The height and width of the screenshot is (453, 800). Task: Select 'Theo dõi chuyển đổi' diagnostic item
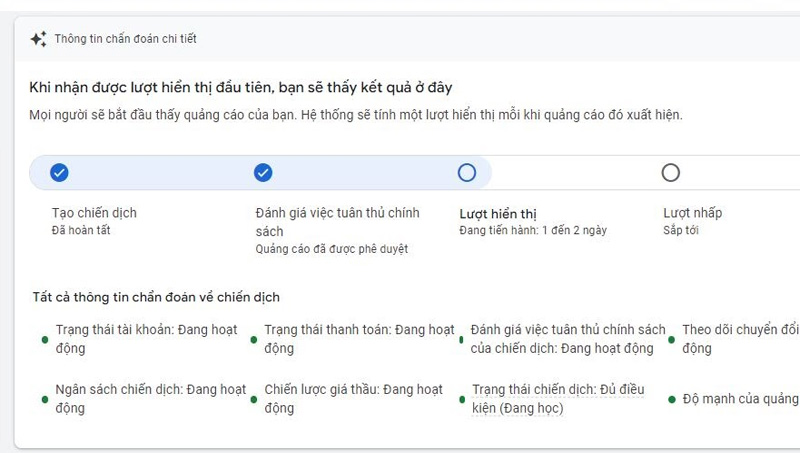740,339
